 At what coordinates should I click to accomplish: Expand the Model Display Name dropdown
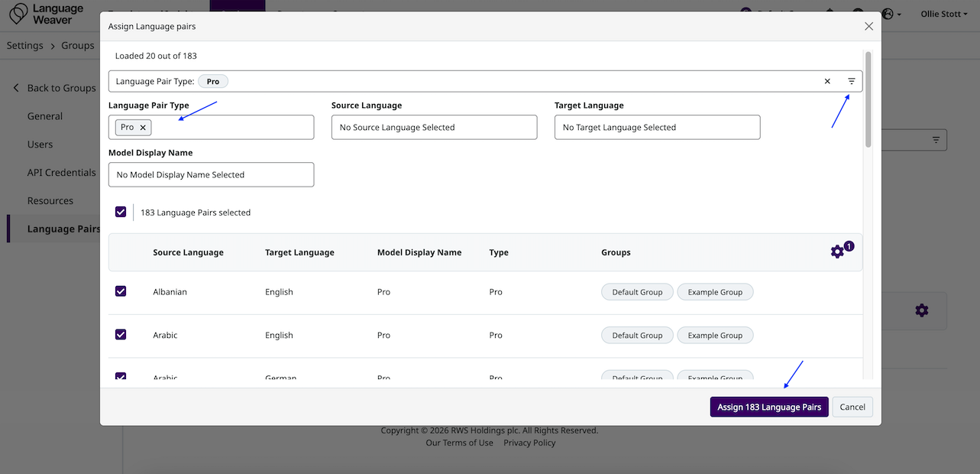click(211, 175)
